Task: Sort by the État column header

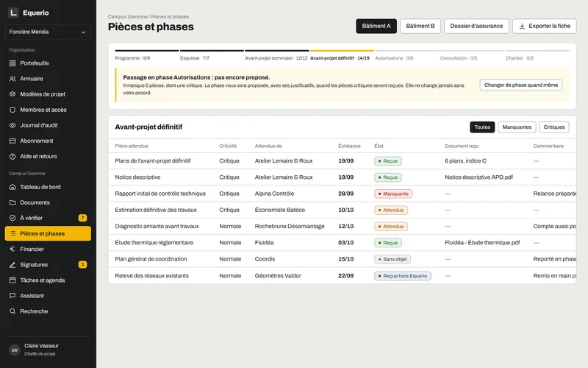Action: 379,146
